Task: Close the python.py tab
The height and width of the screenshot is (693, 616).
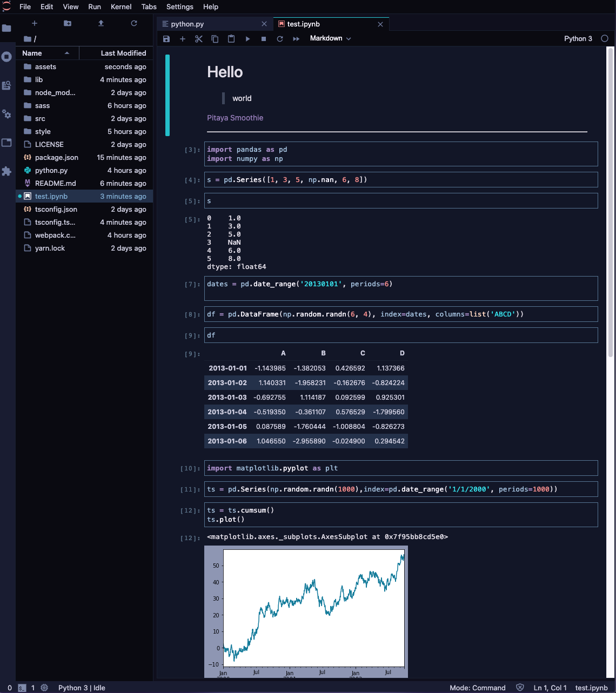Action: (x=264, y=24)
